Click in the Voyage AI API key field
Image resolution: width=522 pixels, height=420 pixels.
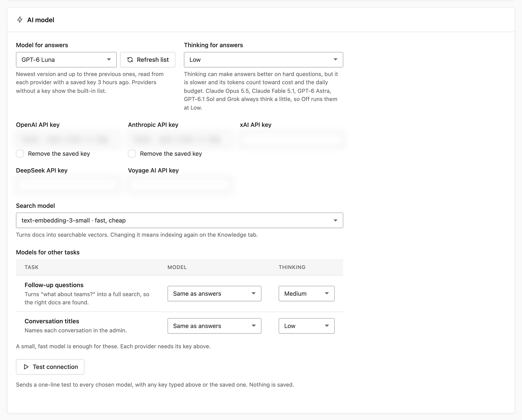(180, 185)
